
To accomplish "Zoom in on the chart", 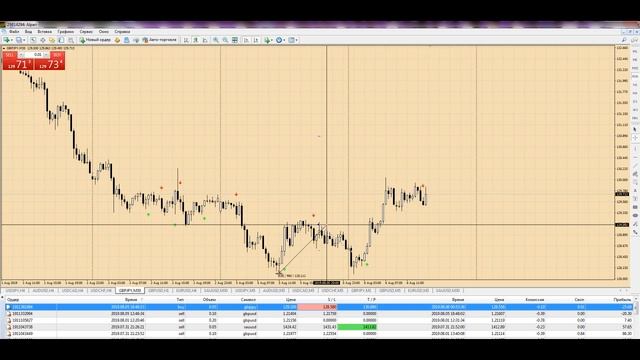I will [216, 40].
